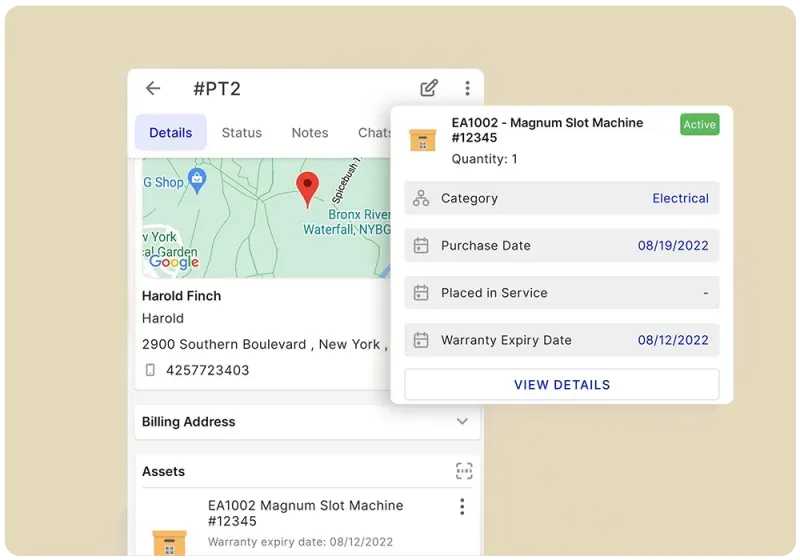The image size is (800, 560).
Task: Go back using the arrow beside #PT2
Action: click(x=153, y=88)
